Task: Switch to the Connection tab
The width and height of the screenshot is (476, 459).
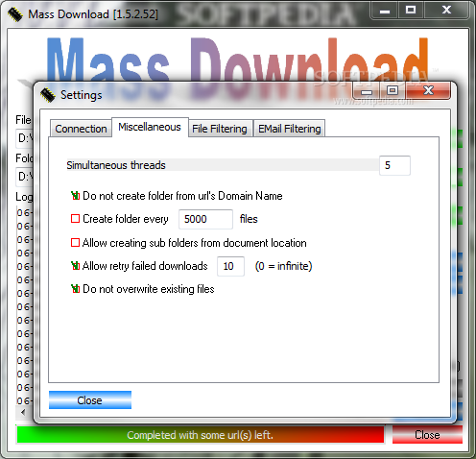Action: pyautogui.click(x=81, y=129)
